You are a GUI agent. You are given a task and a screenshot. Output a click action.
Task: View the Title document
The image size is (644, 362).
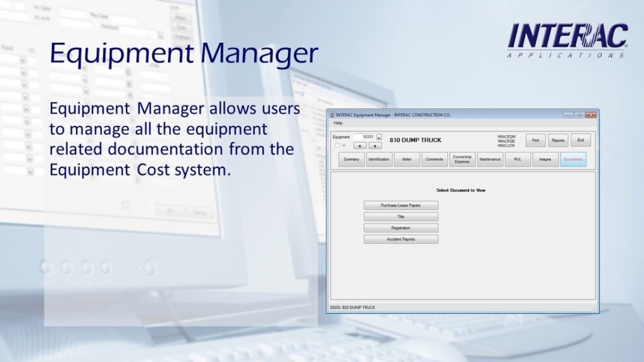tap(401, 217)
